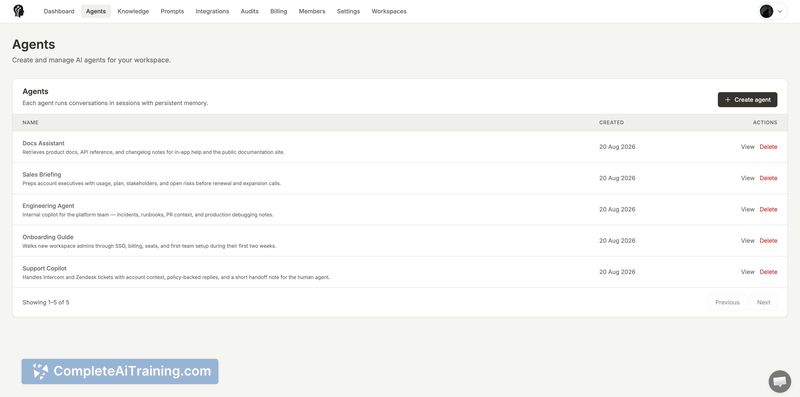
Task: Click the Docs Assistant name
Action: pos(43,143)
